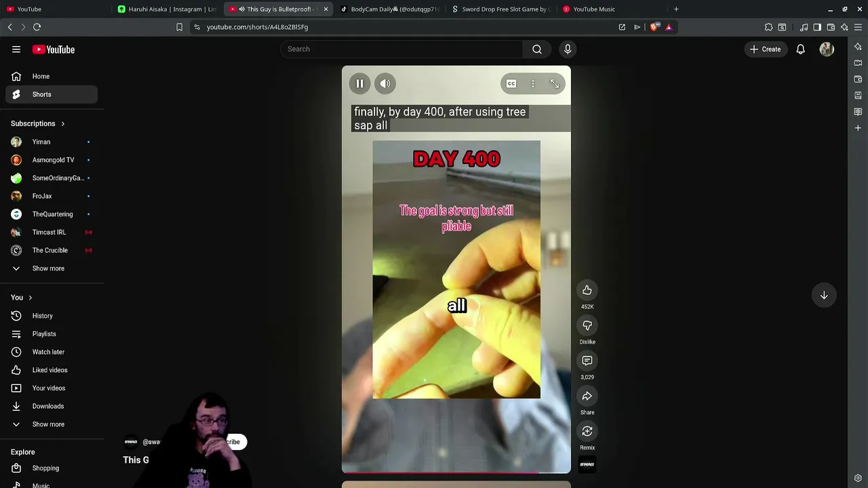
Task: Expand Show more under You
Action: [x=52, y=424]
